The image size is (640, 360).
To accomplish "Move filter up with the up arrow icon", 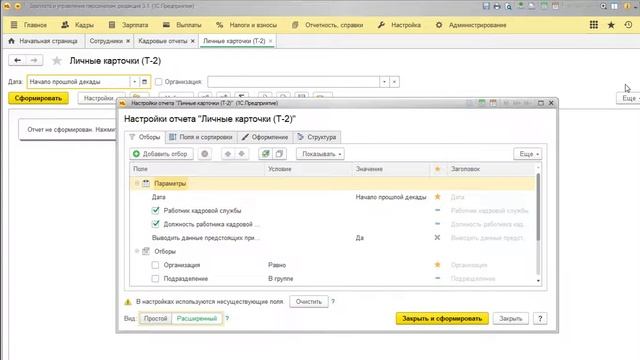I will 228,154.
